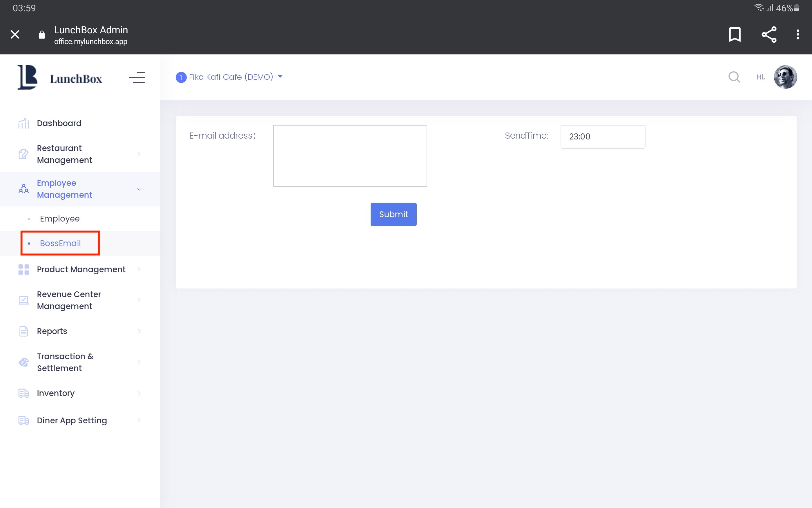
Task: Toggle the sidebar hamburger menu icon
Action: tap(137, 78)
